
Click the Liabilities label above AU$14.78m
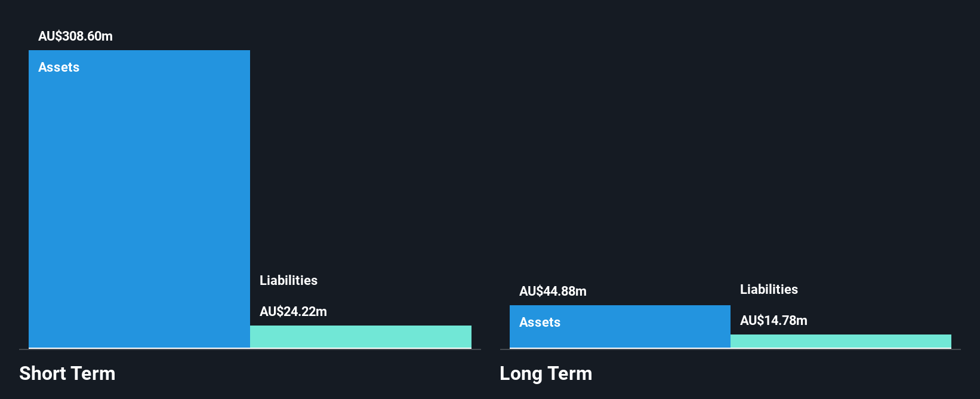point(769,289)
